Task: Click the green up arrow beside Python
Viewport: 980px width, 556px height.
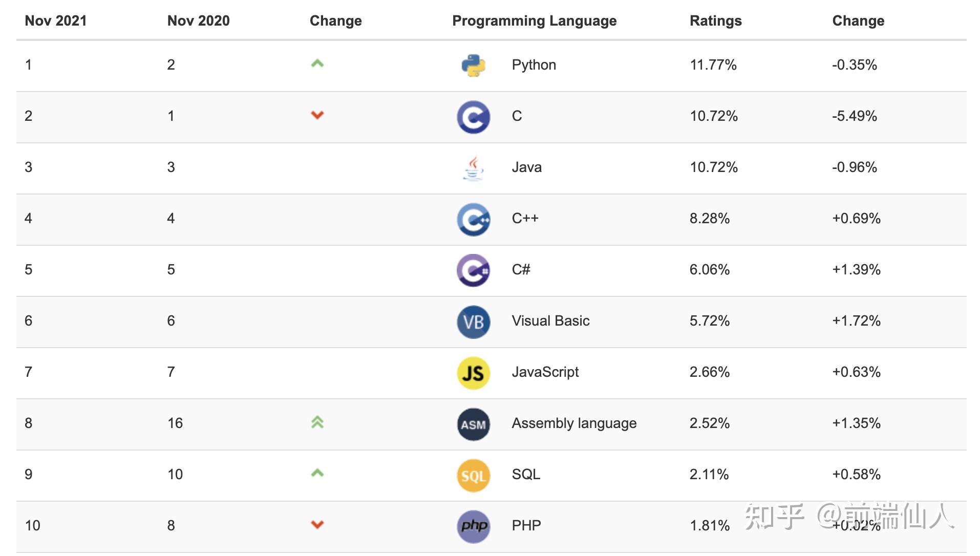Action: click(x=317, y=64)
